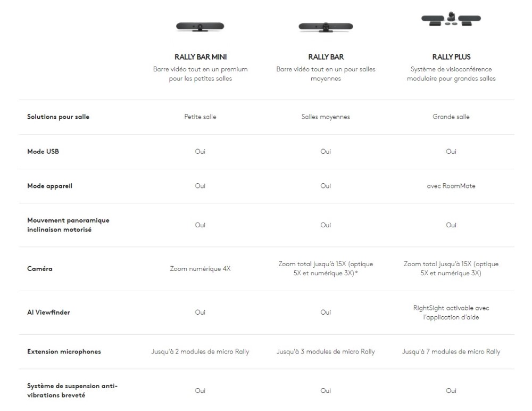Click the 'Petite salle' cell
Viewport: 532px width, 411px height.
tap(200, 117)
